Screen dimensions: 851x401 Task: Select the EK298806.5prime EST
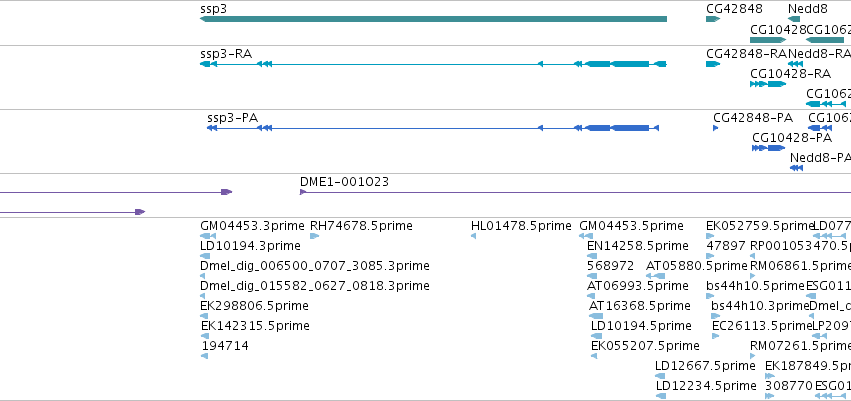pyautogui.click(x=204, y=316)
